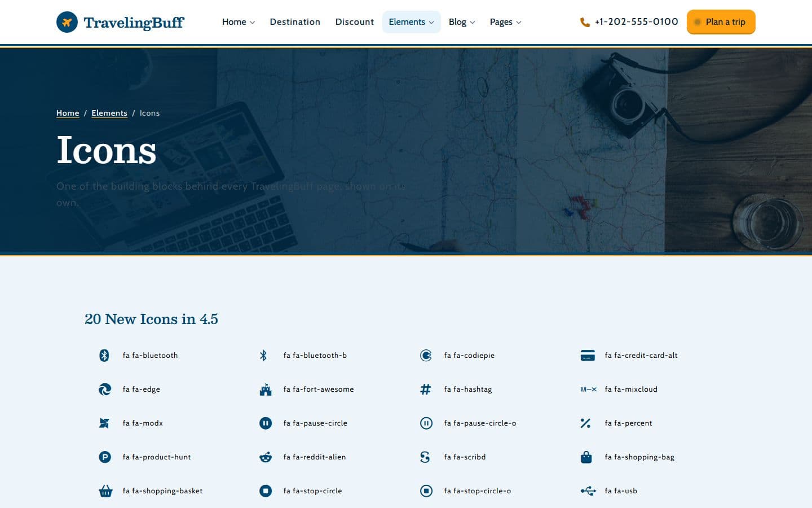
Task: Expand the Blog dropdown menu
Action: point(462,22)
